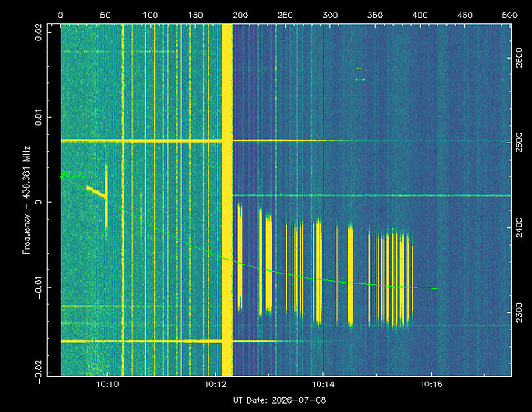The image size is (532, 412).
Task: Click the 500 tick on the top axis
Action: [510, 16]
